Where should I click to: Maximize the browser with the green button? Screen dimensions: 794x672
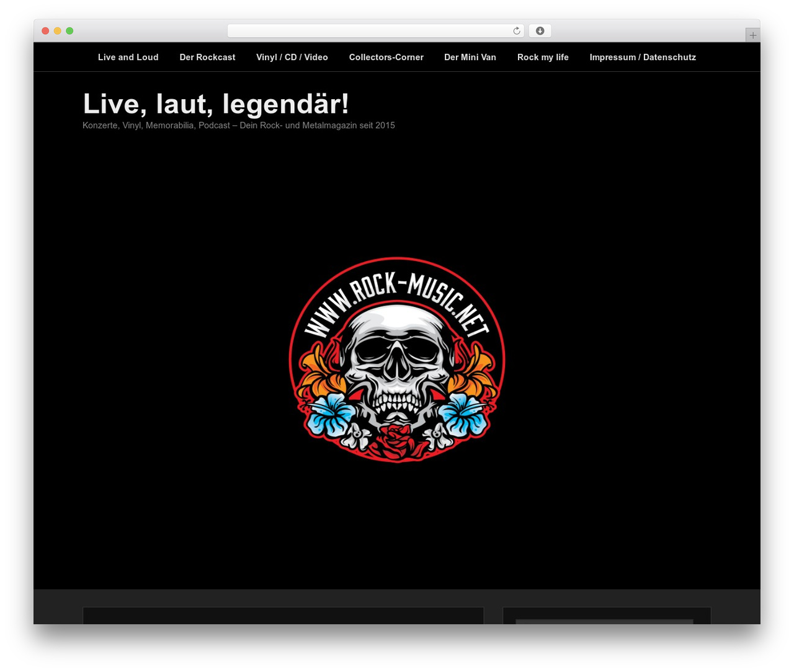(x=69, y=31)
